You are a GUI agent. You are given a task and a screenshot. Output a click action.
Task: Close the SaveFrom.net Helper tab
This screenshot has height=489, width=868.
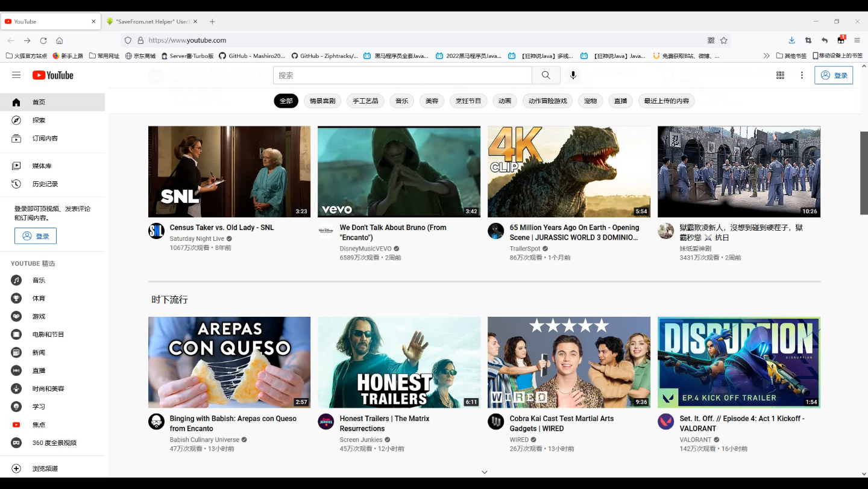click(x=195, y=21)
